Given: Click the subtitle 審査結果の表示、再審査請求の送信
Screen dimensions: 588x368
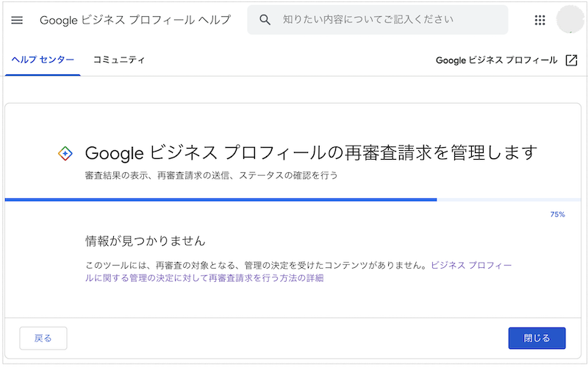Looking at the screenshot, I should 157,175.
